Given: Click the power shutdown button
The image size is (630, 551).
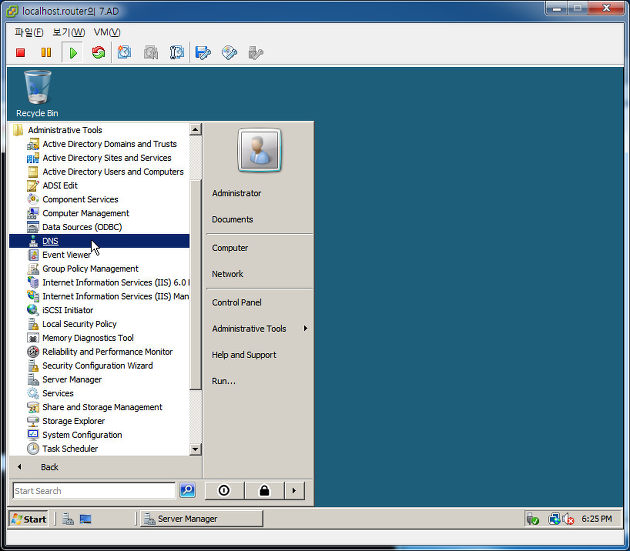Looking at the screenshot, I should click(x=224, y=491).
